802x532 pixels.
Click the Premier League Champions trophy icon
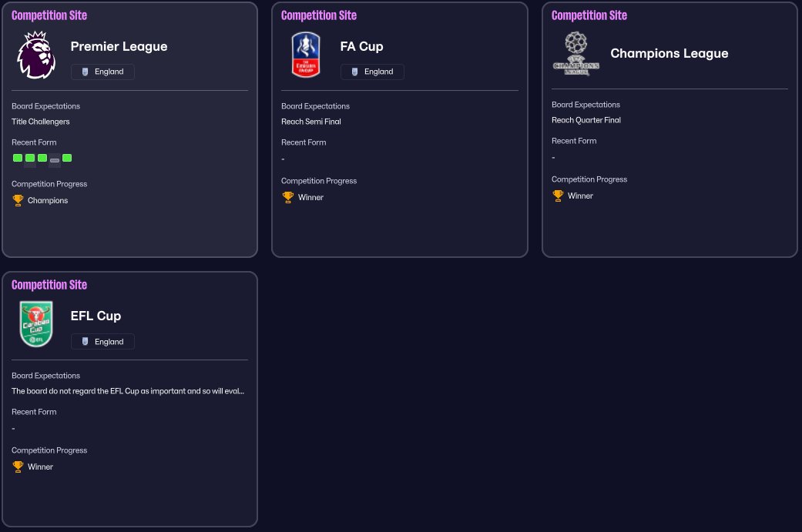(x=18, y=200)
